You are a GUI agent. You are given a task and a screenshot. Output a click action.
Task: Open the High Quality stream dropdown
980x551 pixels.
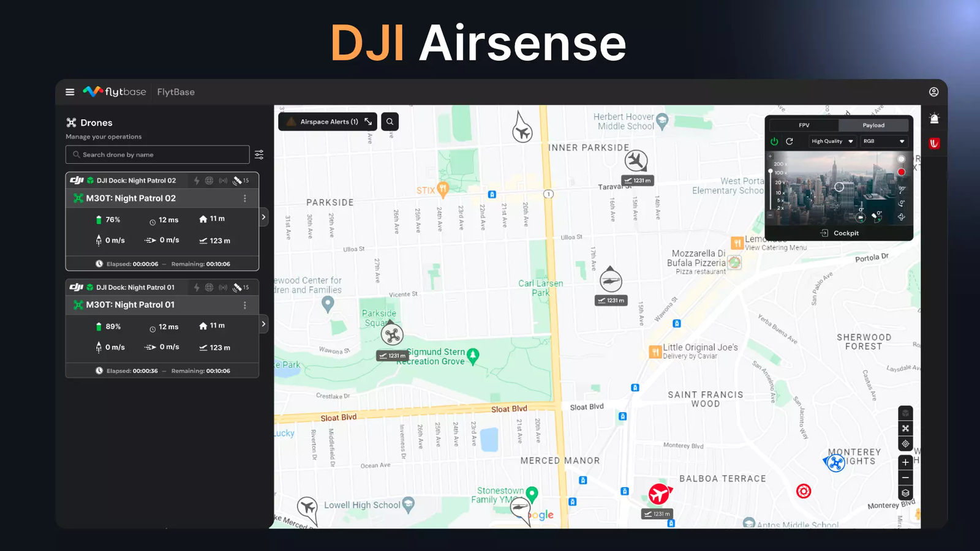[832, 141]
